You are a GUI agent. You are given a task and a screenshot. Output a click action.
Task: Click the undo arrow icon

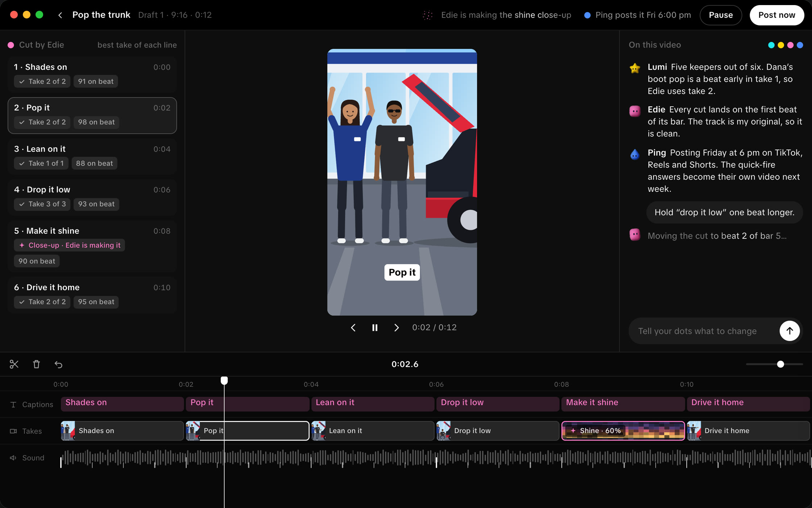pyautogui.click(x=58, y=364)
